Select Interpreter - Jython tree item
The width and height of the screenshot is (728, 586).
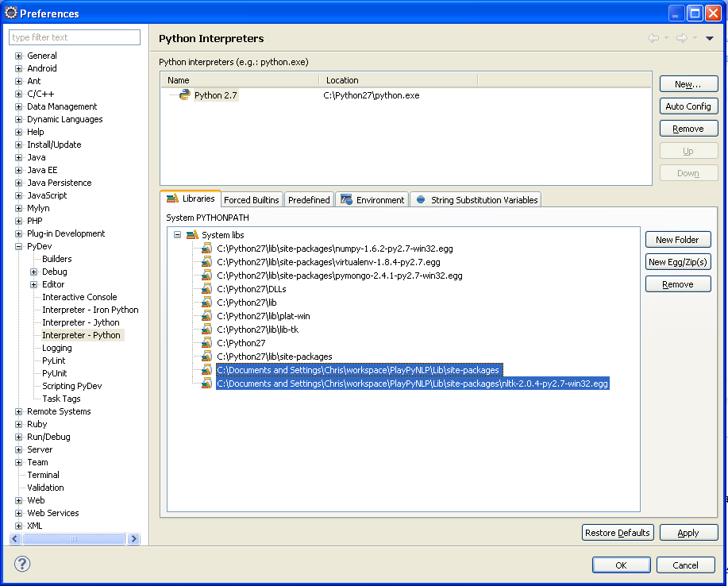[x=81, y=322]
